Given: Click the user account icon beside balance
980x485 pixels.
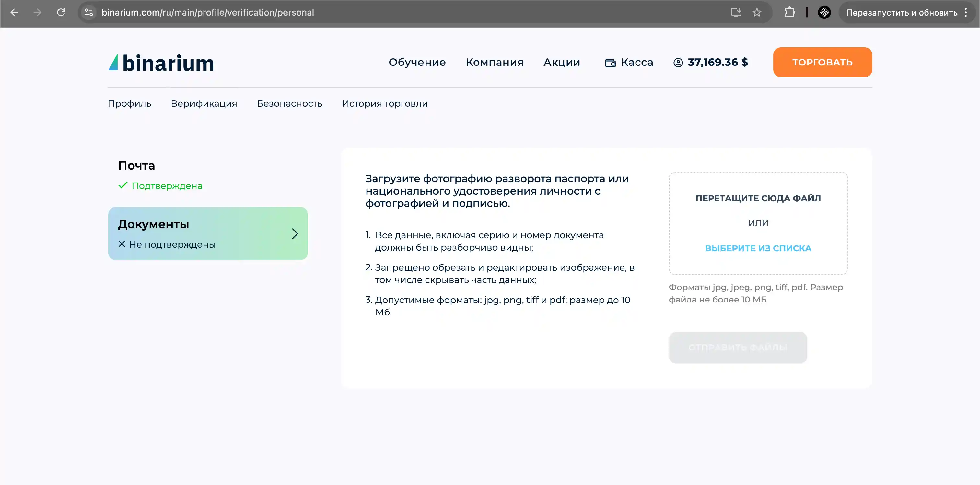Looking at the screenshot, I should click(x=678, y=63).
